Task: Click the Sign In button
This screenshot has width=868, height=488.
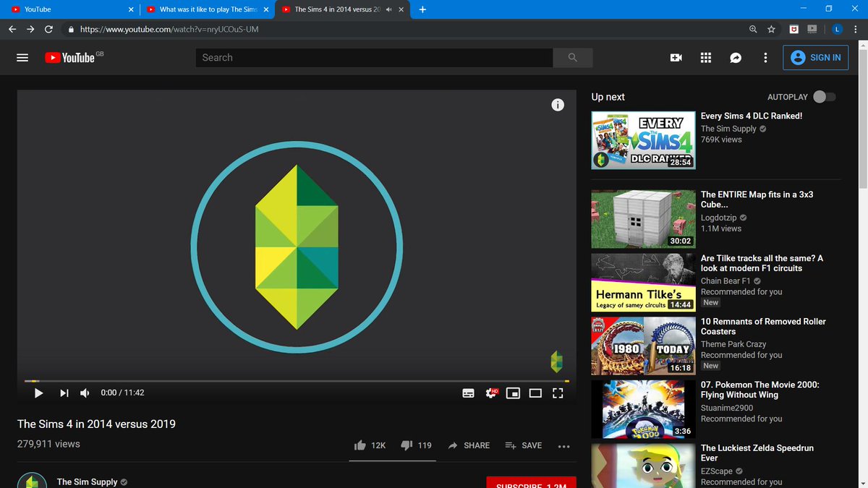Action: pyautogui.click(x=816, y=58)
